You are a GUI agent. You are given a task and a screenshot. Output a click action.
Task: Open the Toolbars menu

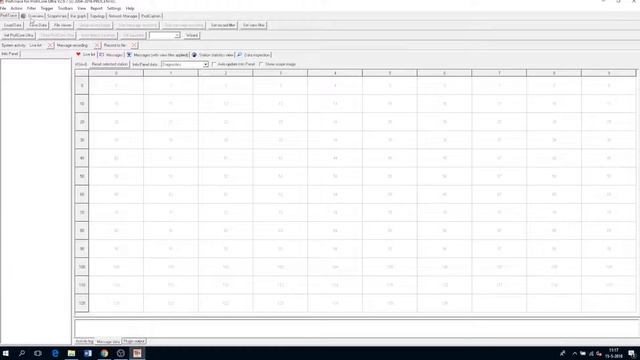[65, 8]
